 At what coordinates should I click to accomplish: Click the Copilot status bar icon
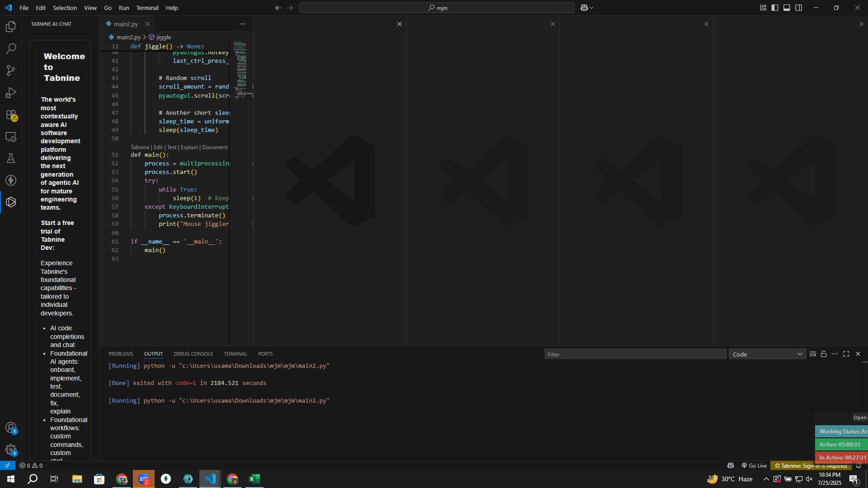pyautogui.click(x=731, y=465)
